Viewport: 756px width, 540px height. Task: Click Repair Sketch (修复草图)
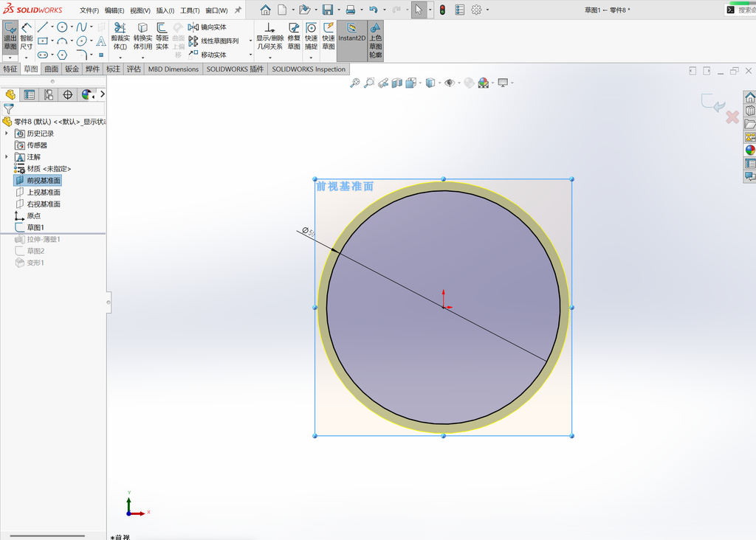click(294, 36)
